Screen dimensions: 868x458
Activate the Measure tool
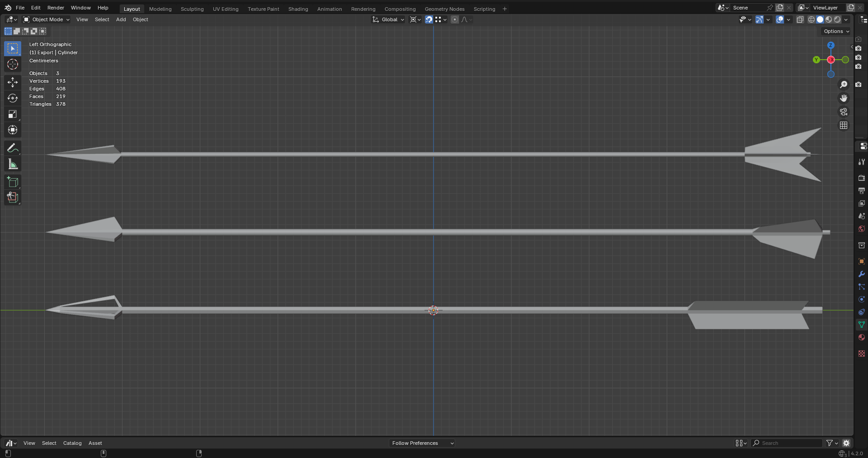pyautogui.click(x=12, y=164)
